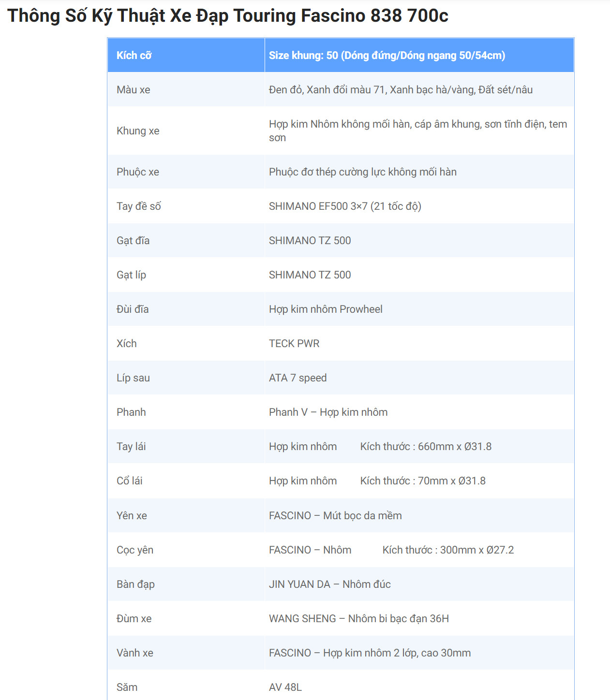
Task: Select the 'ATA 7 speed' cell
Action: [419, 378]
